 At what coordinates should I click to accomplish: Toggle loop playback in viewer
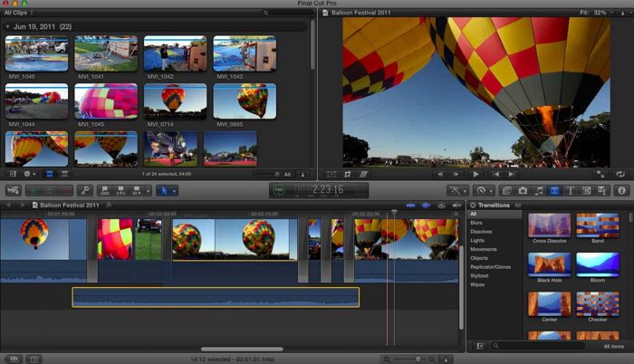(x=620, y=175)
